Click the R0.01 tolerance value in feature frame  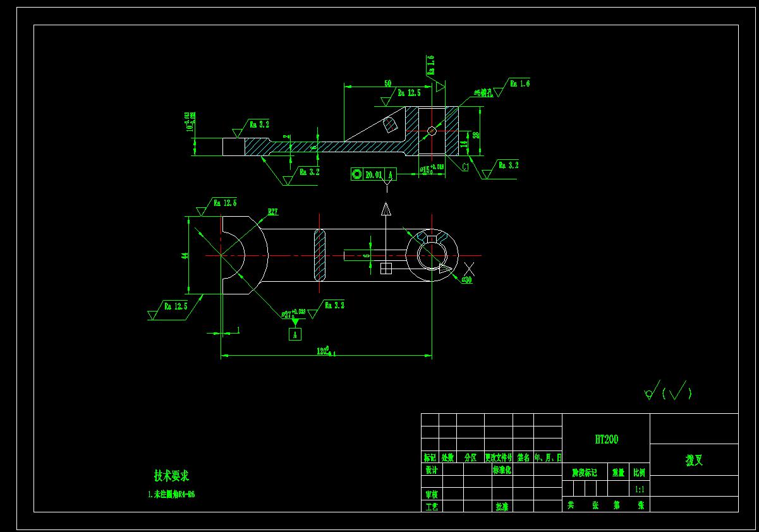pos(374,175)
